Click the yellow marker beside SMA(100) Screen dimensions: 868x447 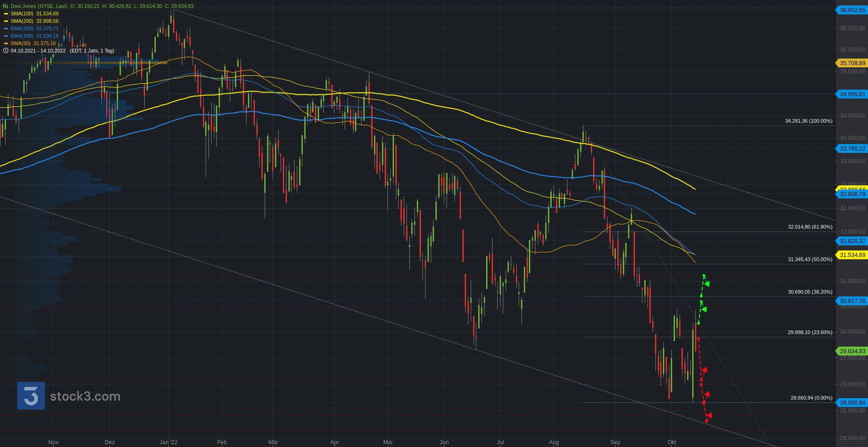point(6,13)
